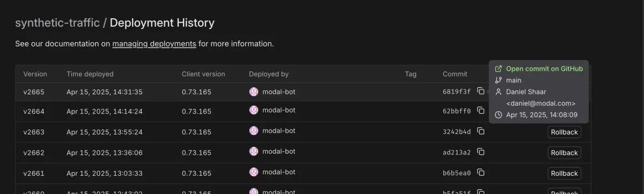Click commit hash text b6b5ea0
The image size is (644, 194).
pyautogui.click(x=457, y=173)
